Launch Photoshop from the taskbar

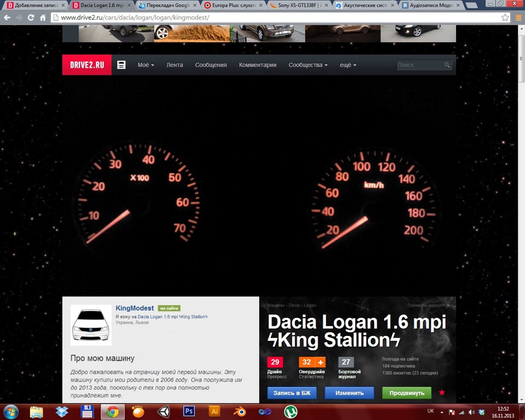(x=189, y=411)
